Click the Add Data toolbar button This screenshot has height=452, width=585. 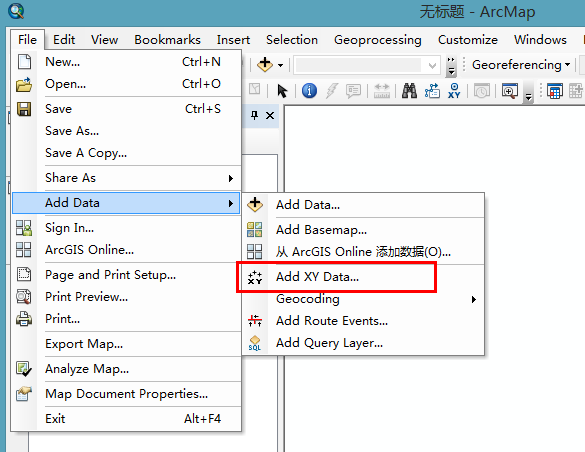[265, 65]
